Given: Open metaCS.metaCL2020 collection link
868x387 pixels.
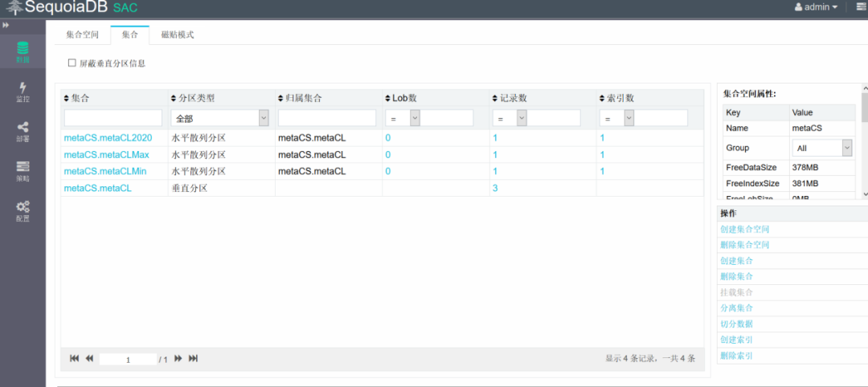Looking at the screenshot, I should click(x=108, y=137).
